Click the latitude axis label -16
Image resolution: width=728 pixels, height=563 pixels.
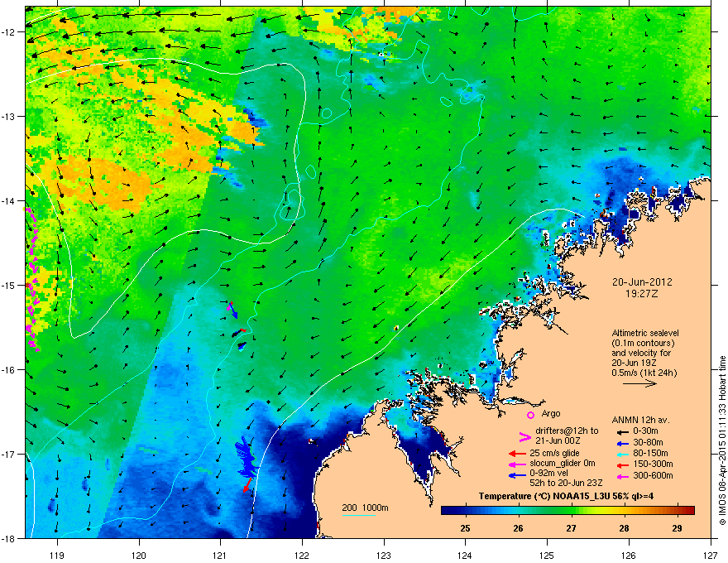coord(8,370)
